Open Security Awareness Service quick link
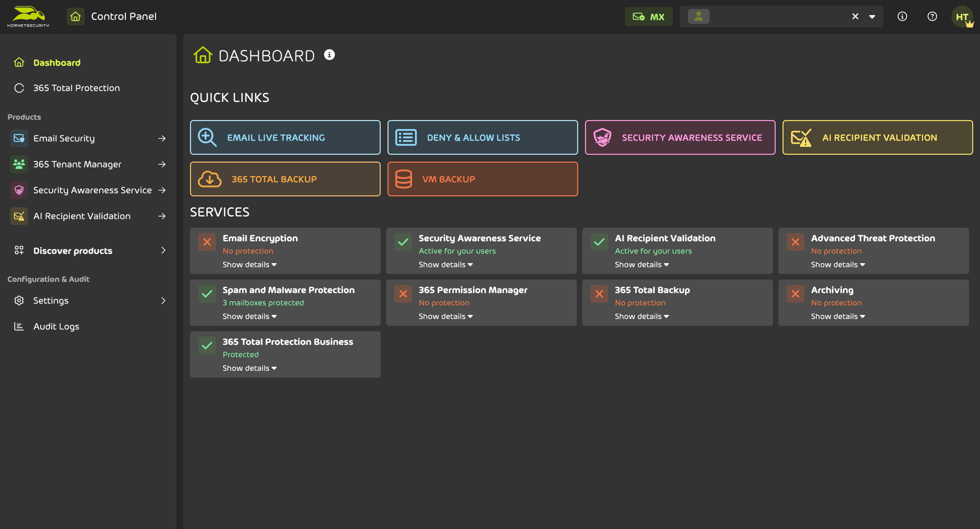The width and height of the screenshot is (980, 529). pyautogui.click(x=680, y=138)
